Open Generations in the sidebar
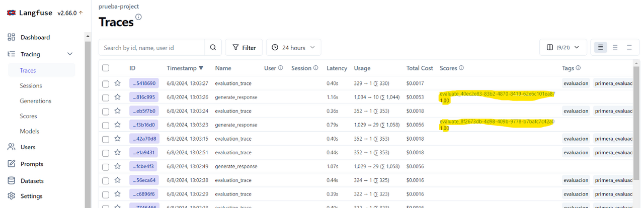The width and height of the screenshot is (644, 208). pyautogui.click(x=35, y=101)
